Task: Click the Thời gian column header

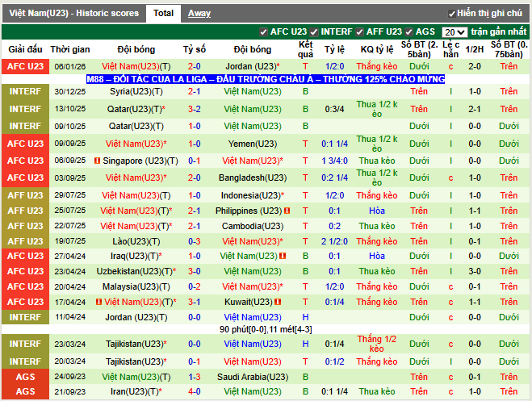Action: 70,49
